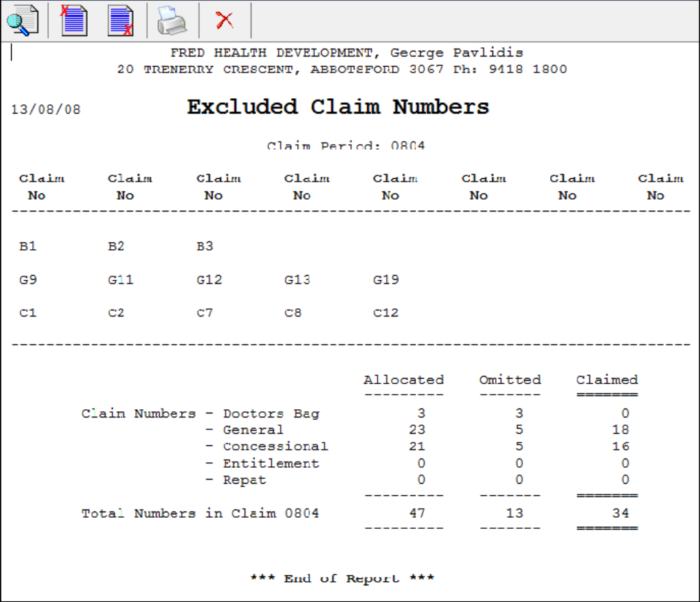
Task: Select excluded claim number G11
Action: click(120, 280)
